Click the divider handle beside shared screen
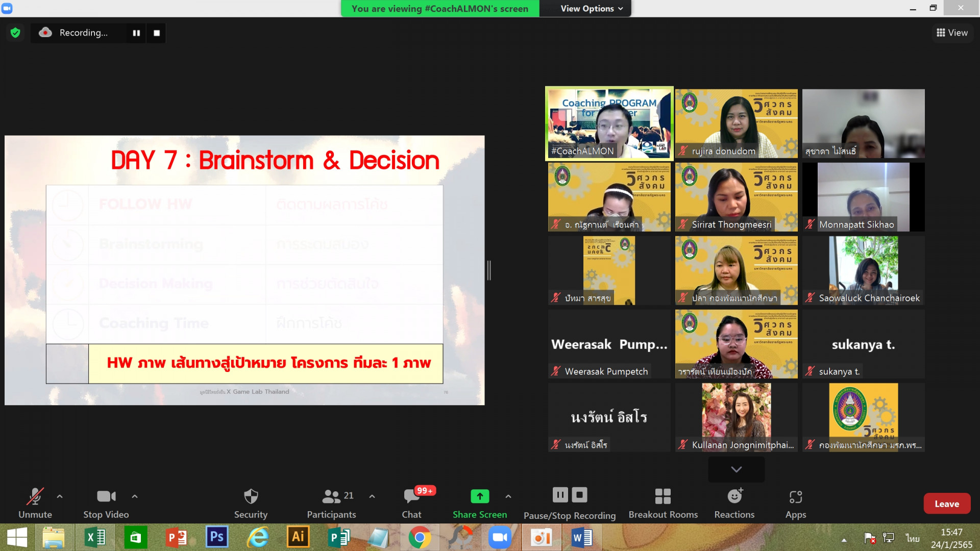Screen dimensions: 980x551 pyautogui.click(x=489, y=270)
